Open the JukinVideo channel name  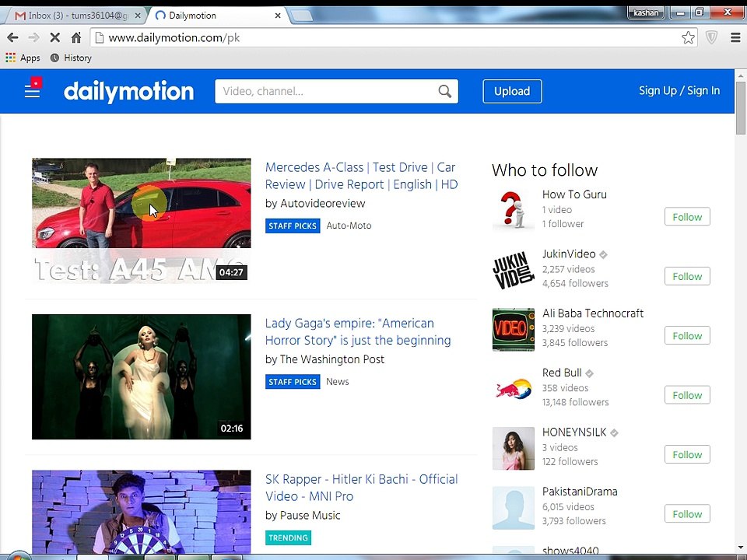tap(569, 254)
